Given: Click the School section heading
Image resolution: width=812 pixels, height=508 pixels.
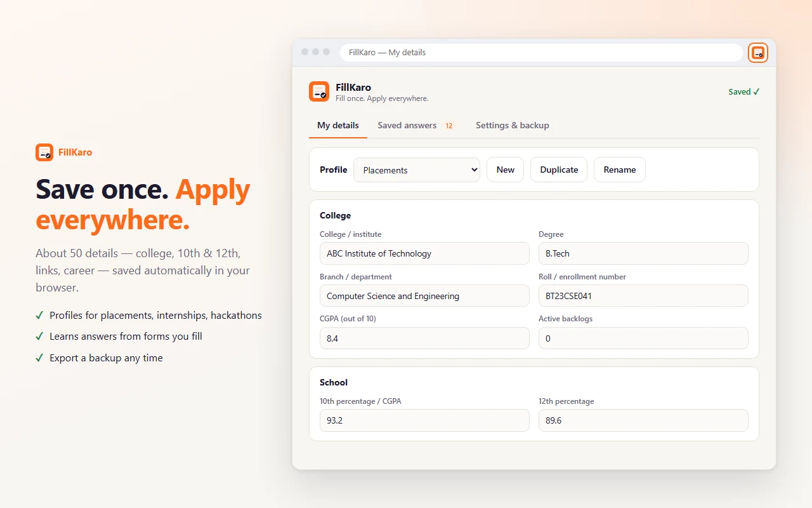Looking at the screenshot, I should pos(334,382).
